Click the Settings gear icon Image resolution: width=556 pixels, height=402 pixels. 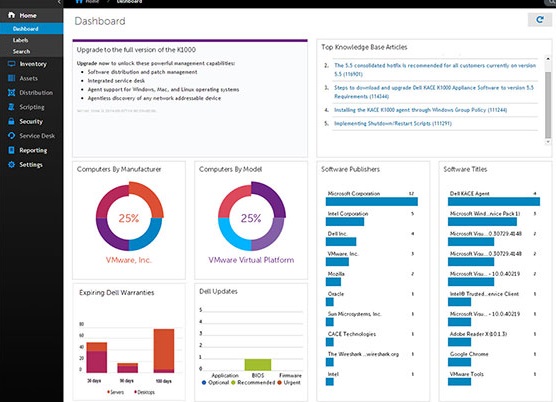pyautogui.click(x=11, y=164)
